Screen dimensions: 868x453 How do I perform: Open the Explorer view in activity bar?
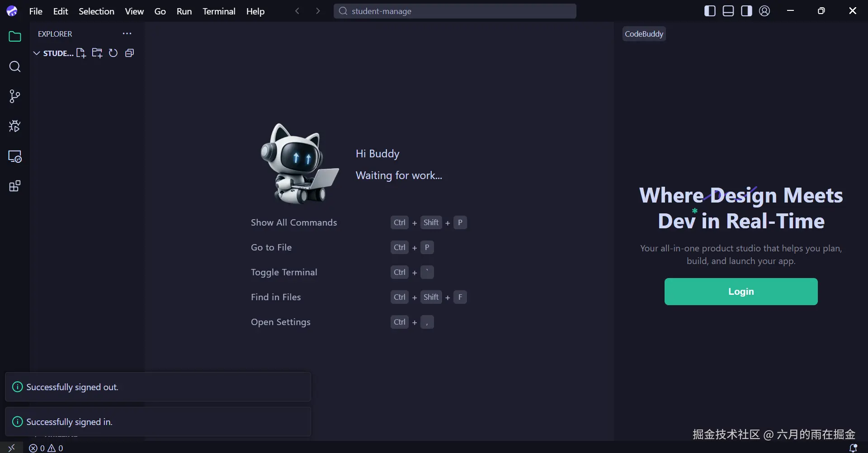(x=15, y=37)
